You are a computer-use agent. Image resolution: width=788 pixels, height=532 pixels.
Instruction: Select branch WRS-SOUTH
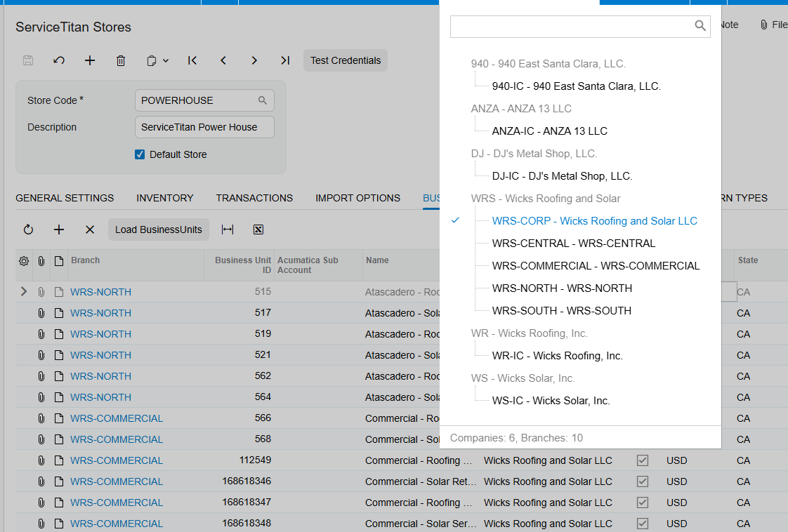click(x=561, y=311)
